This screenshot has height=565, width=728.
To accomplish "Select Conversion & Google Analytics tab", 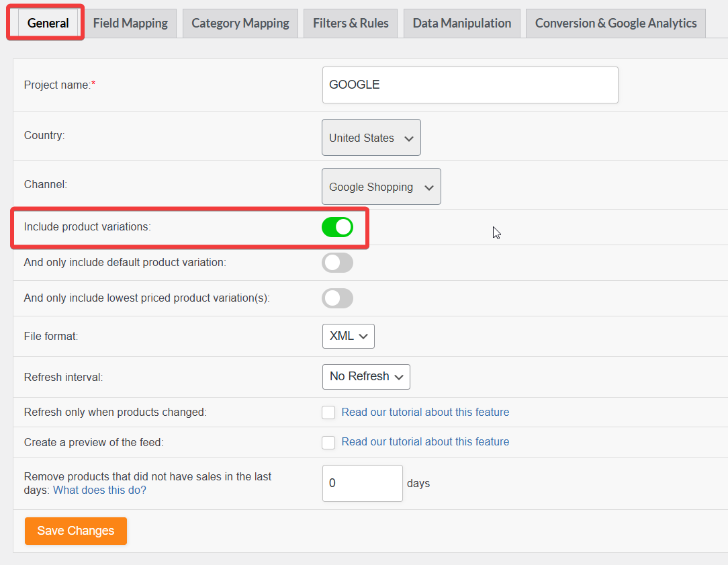I will click(615, 24).
